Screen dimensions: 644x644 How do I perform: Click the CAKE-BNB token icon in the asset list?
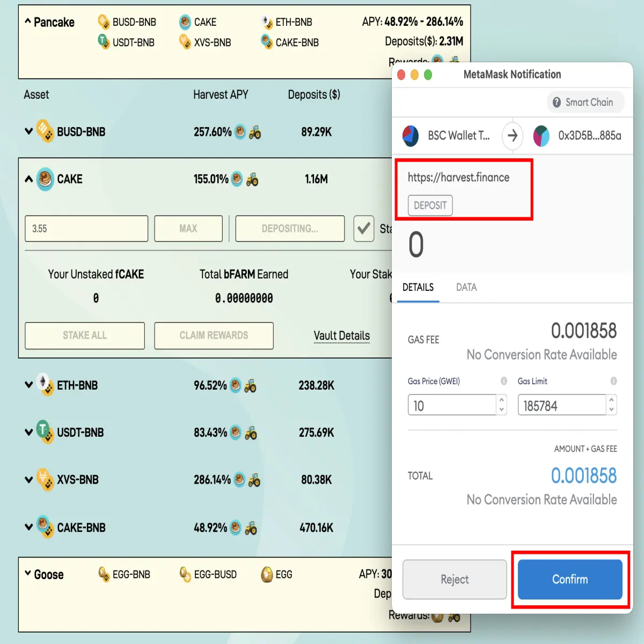pyautogui.click(x=45, y=527)
